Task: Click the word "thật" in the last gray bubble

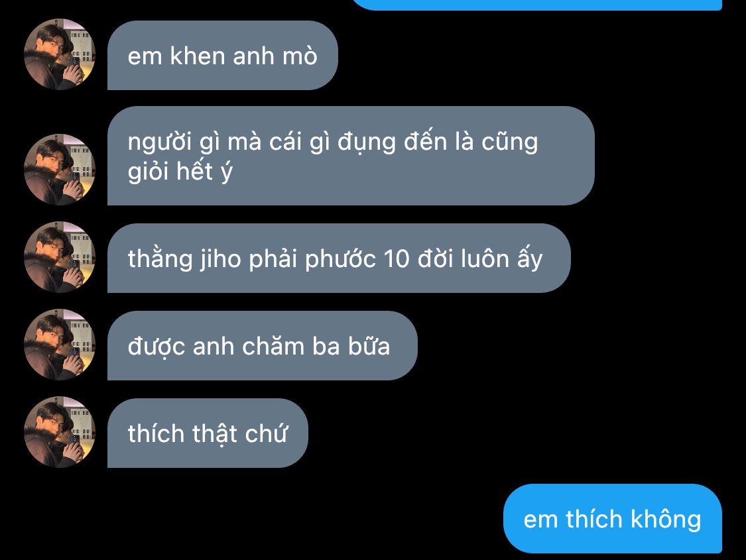Action: [215, 435]
